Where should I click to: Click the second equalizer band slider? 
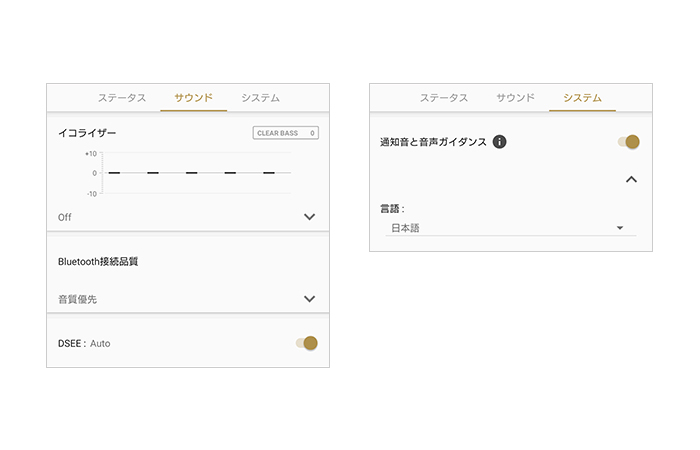pyautogui.click(x=153, y=173)
